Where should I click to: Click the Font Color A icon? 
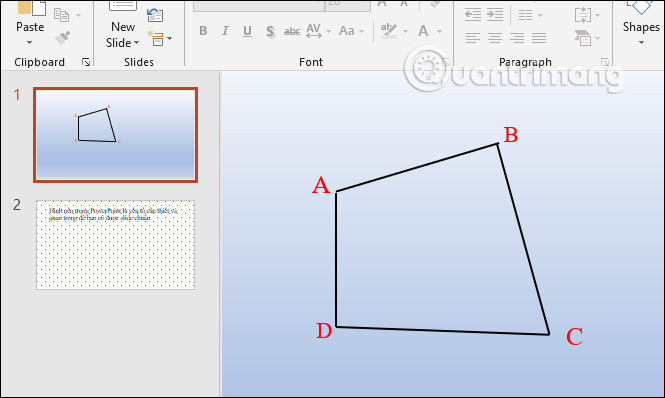click(423, 31)
